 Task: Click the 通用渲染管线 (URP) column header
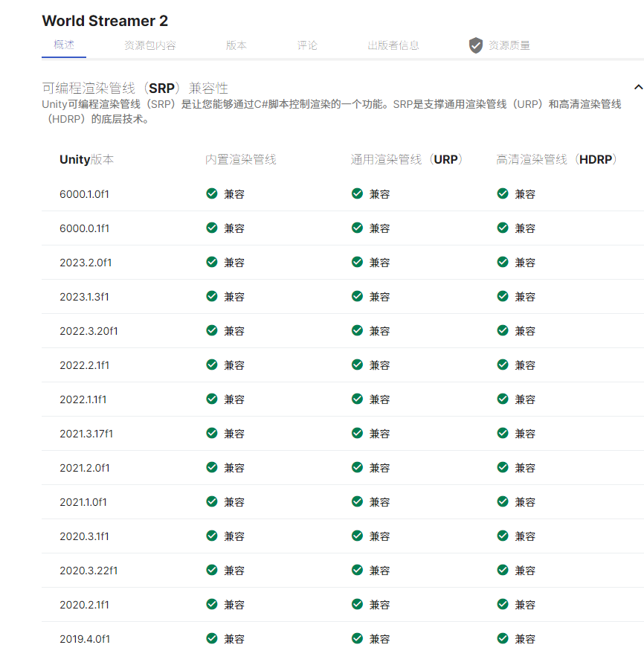pyautogui.click(x=407, y=160)
